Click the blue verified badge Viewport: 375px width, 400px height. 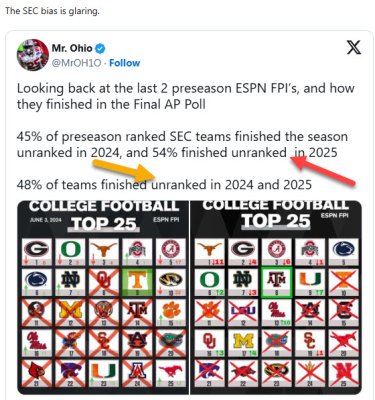[x=100, y=49]
